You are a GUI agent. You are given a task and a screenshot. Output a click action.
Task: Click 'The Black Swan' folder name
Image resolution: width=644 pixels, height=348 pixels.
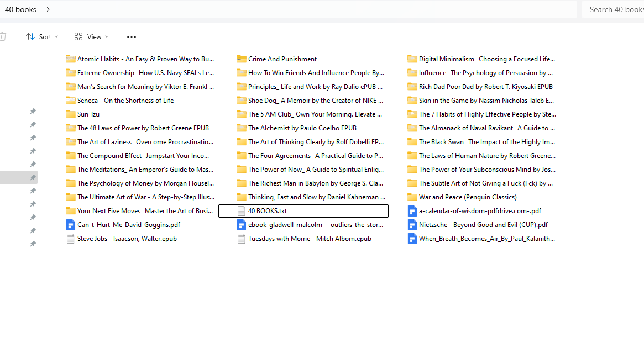pyautogui.click(x=486, y=142)
